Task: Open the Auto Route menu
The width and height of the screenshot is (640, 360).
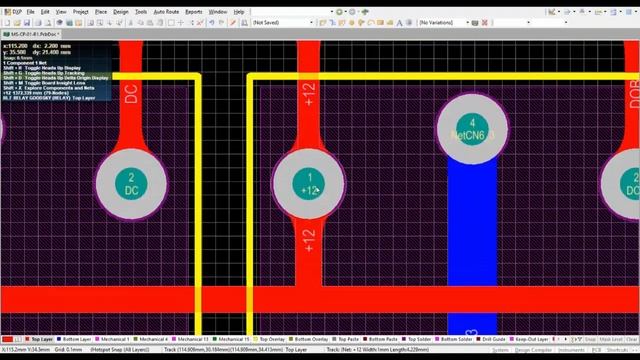Action: (x=166, y=12)
